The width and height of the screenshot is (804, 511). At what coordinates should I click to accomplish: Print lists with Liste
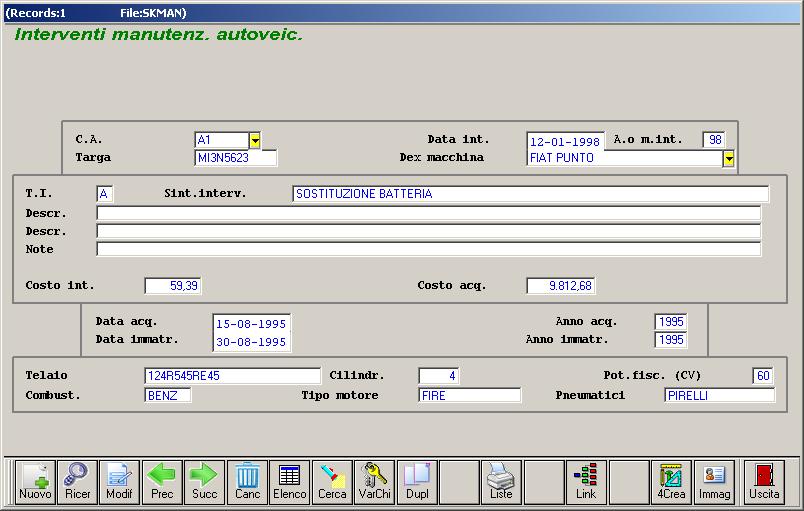click(501, 482)
